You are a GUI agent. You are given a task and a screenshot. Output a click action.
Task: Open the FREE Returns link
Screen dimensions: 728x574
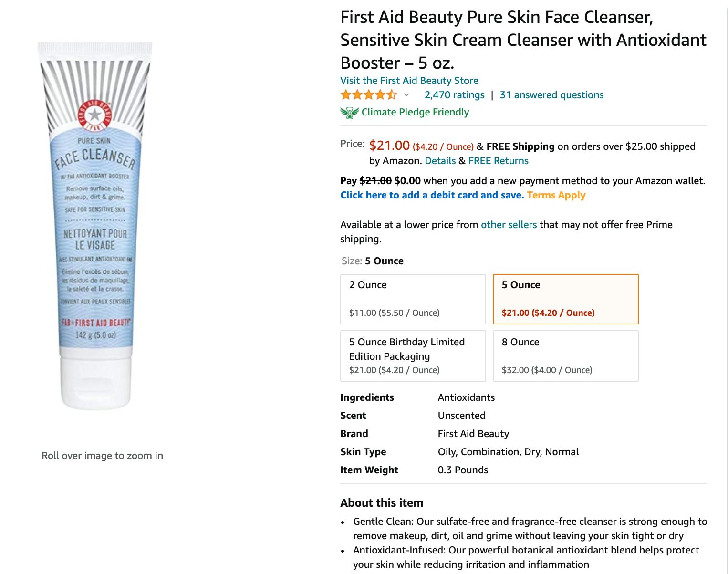point(498,161)
